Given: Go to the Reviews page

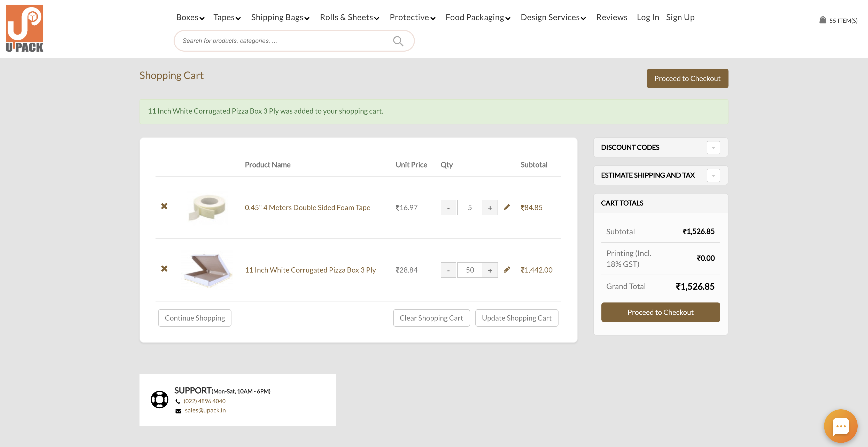Looking at the screenshot, I should tap(611, 18).
